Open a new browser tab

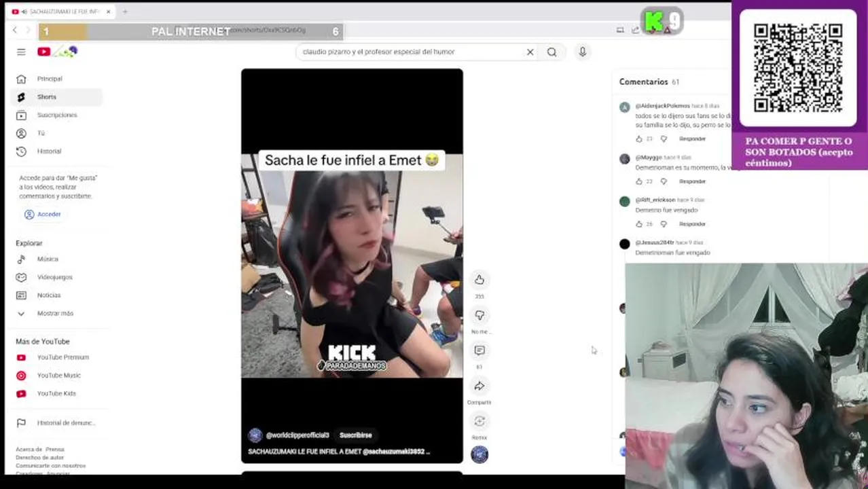(x=125, y=12)
